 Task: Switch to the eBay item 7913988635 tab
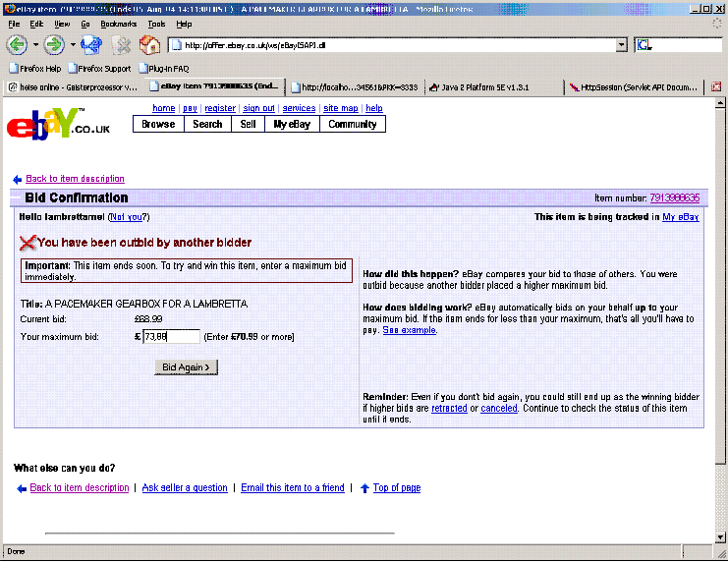[x=216, y=86]
